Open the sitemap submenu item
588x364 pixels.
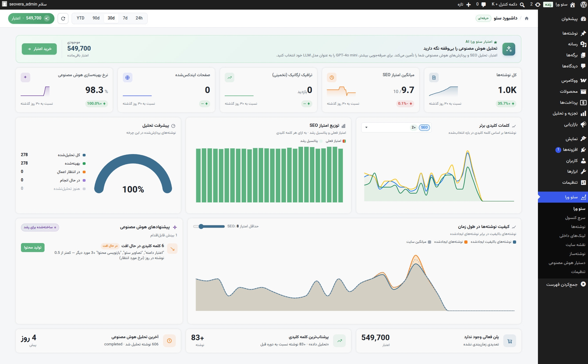[x=575, y=245]
